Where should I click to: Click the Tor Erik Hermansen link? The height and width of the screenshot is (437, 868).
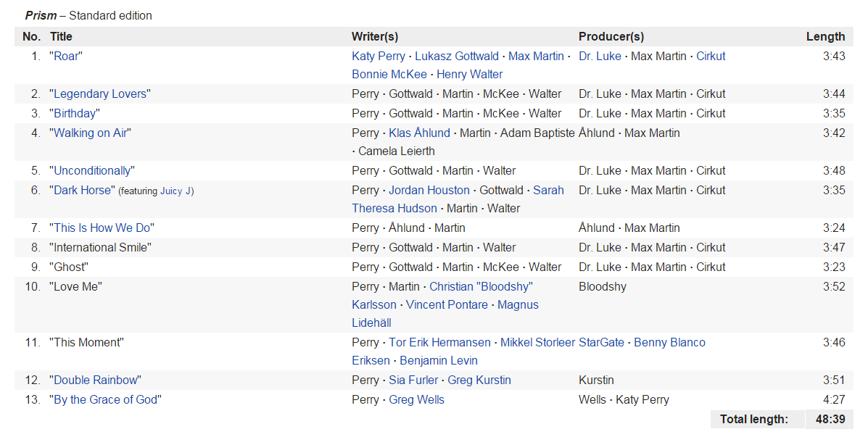point(439,342)
